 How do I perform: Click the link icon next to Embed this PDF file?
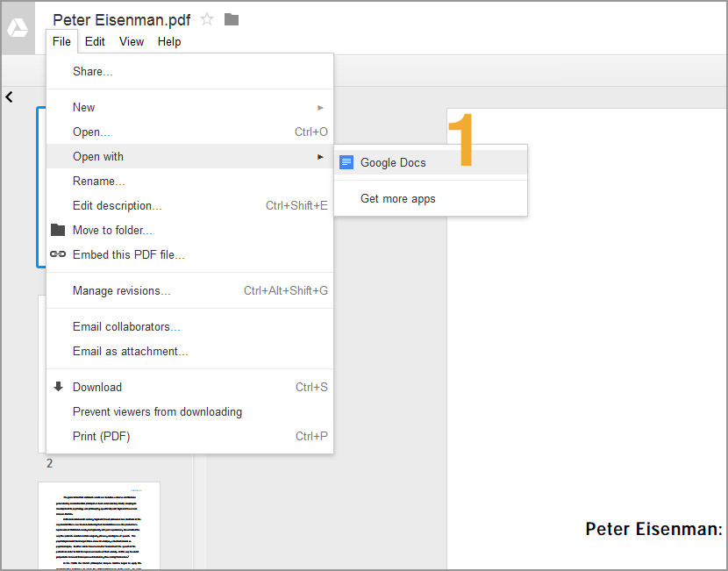click(58, 254)
